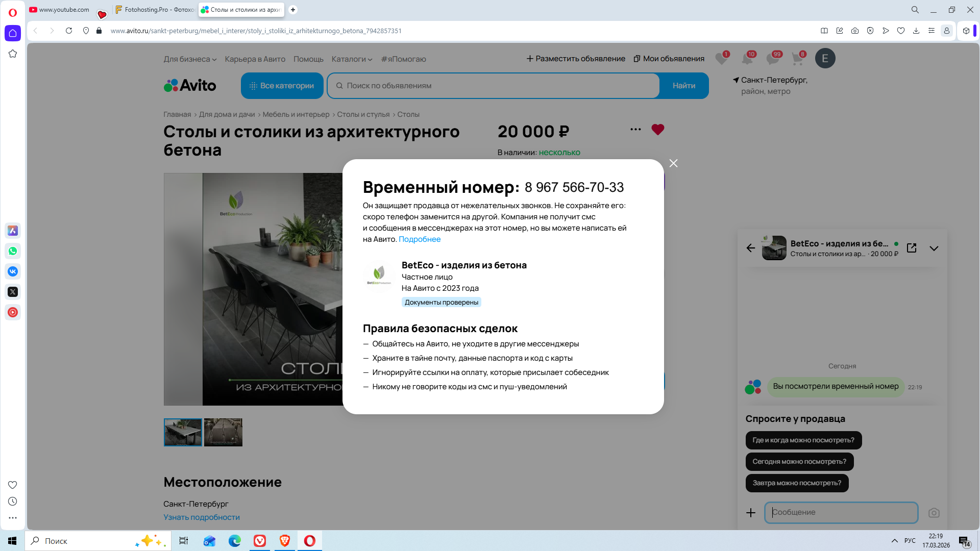Viewport: 980px width, 551px height.
Task: Click the red heart favorite icon
Action: tap(657, 130)
